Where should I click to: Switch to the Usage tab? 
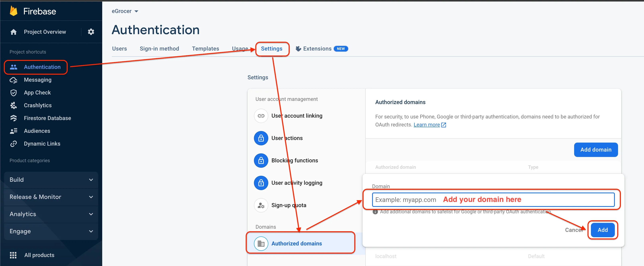(x=240, y=49)
